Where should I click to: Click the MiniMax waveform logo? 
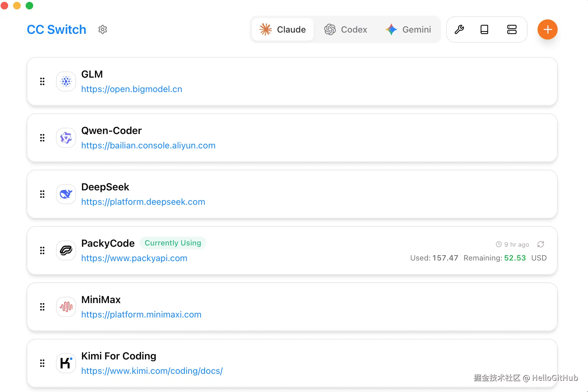tap(66, 307)
